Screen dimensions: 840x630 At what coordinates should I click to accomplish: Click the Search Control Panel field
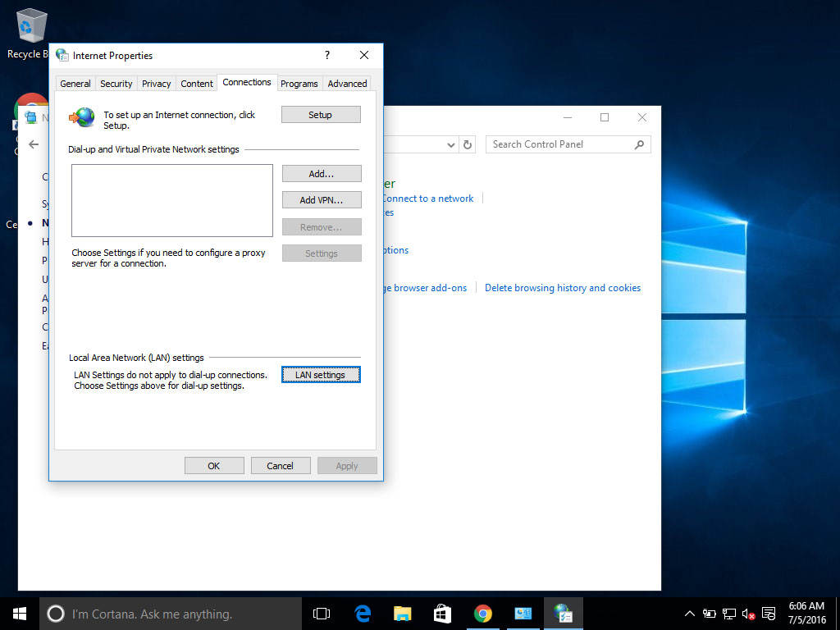tap(559, 144)
